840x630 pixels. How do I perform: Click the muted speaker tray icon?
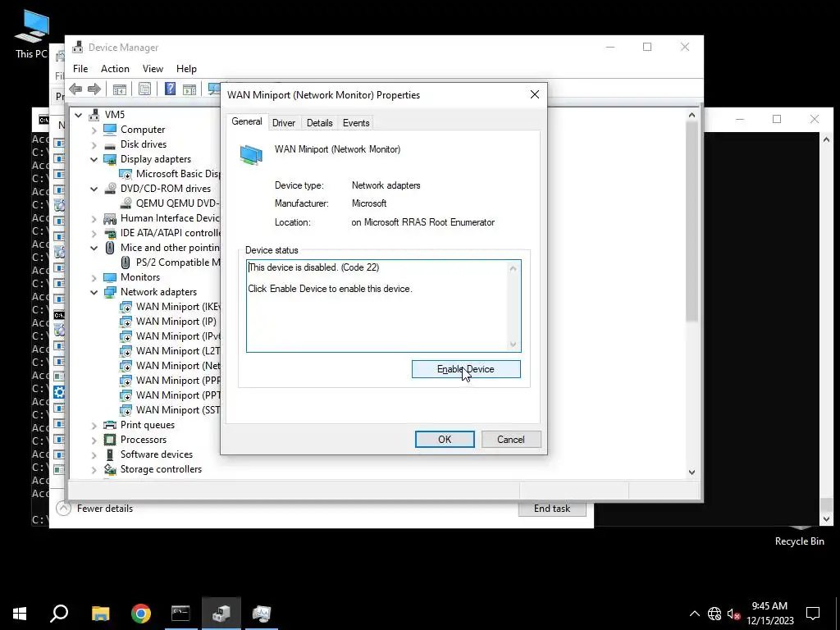point(733,614)
